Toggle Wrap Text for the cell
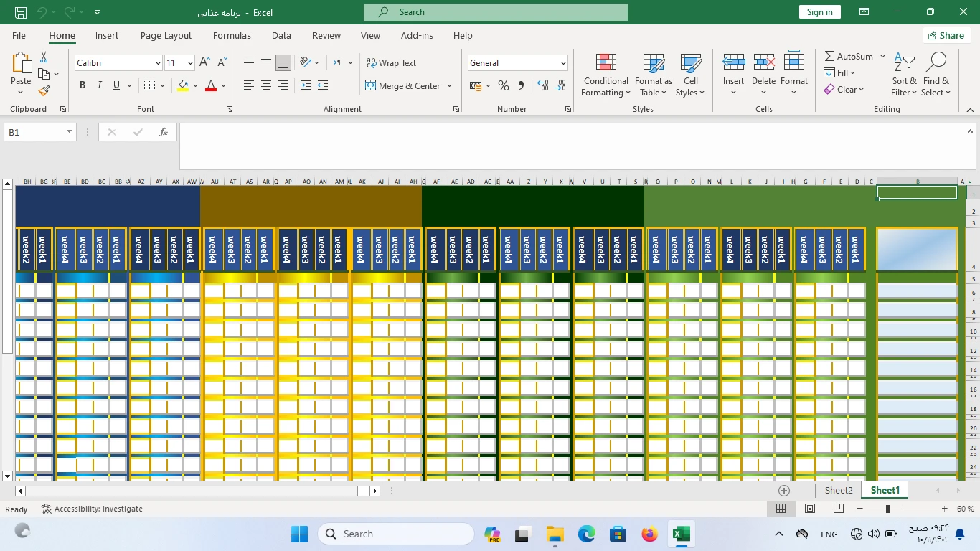This screenshot has height=551, width=980. (391, 63)
